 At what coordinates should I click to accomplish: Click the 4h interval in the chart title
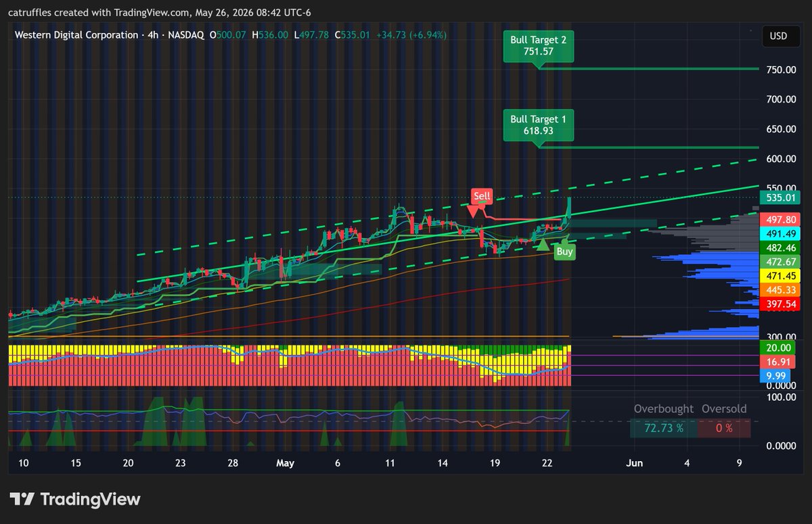point(152,35)
